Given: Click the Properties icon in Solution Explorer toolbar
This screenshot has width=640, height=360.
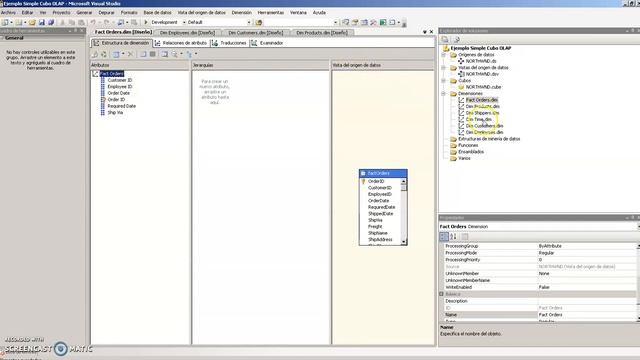Looking at the screenshot, I should point(445,40).
